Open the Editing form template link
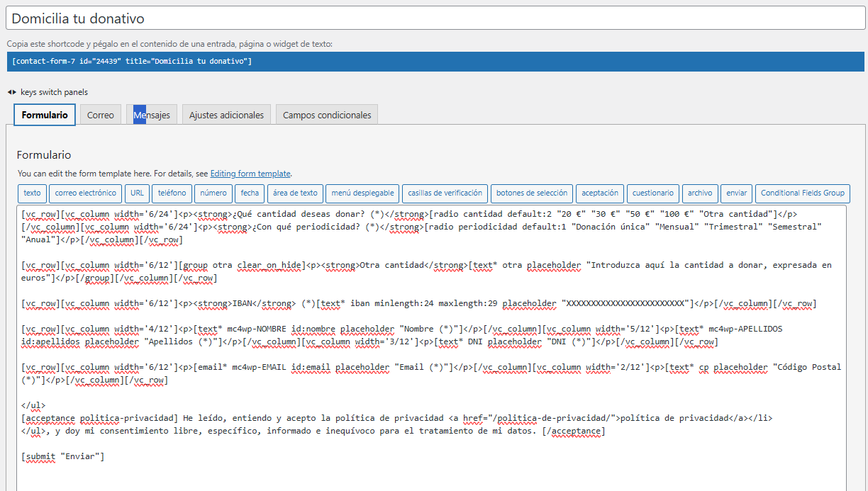868x491 pixels. (250, 174)
